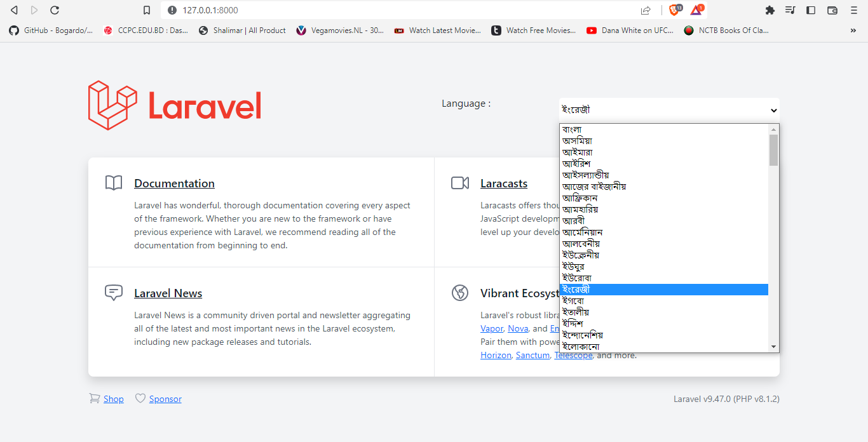Select অসমিয়া from the language list
The width and height of the screenshot is (868, 442).
tap(664, 141)
